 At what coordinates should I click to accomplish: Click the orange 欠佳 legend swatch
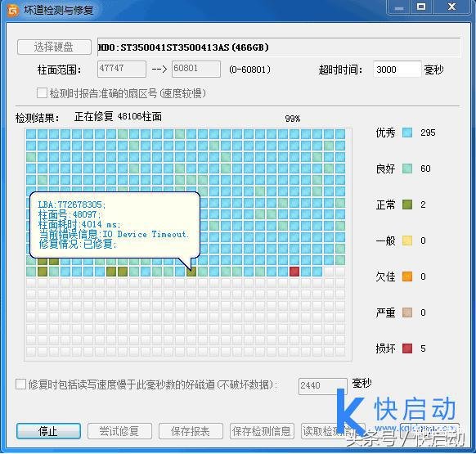pyautogui.click(x=407, y=276)
